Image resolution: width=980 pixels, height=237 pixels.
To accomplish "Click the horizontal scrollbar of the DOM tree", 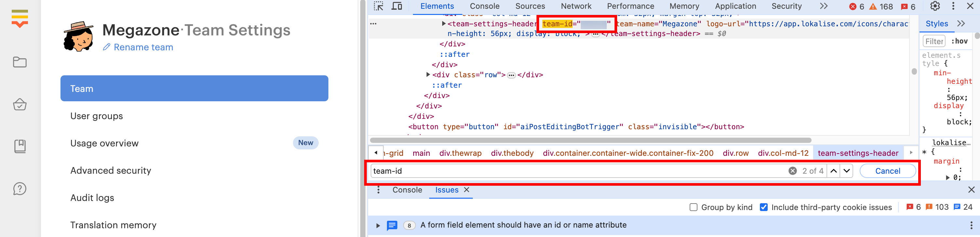I will [590, 140].
